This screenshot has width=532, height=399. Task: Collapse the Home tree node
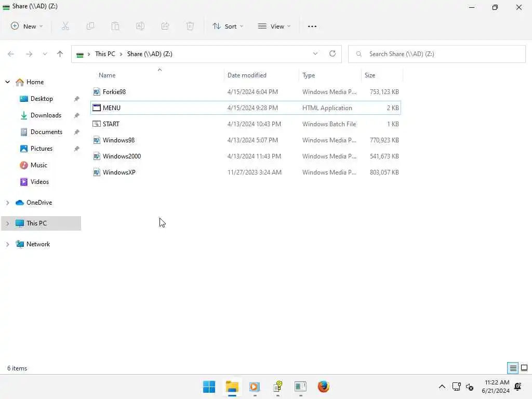7,82
